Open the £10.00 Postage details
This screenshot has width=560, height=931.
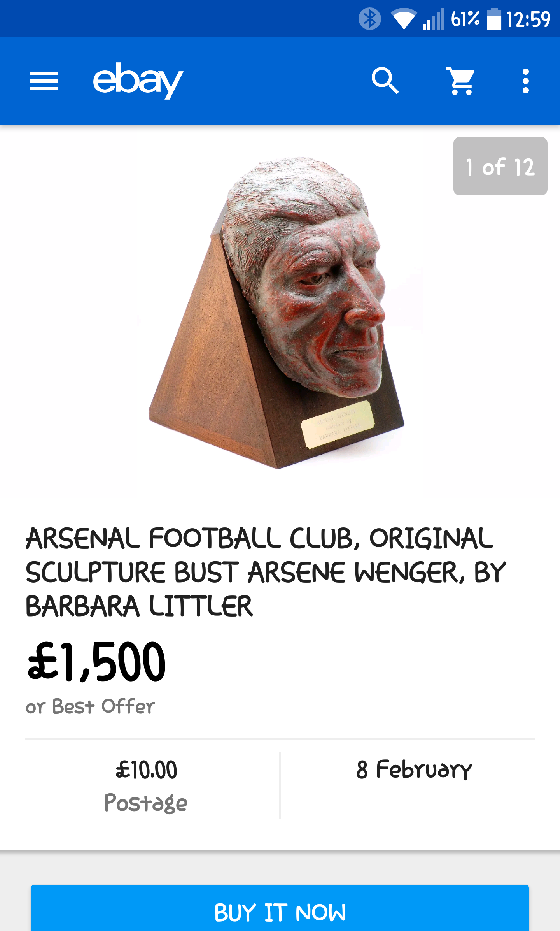tap(146, 786)
